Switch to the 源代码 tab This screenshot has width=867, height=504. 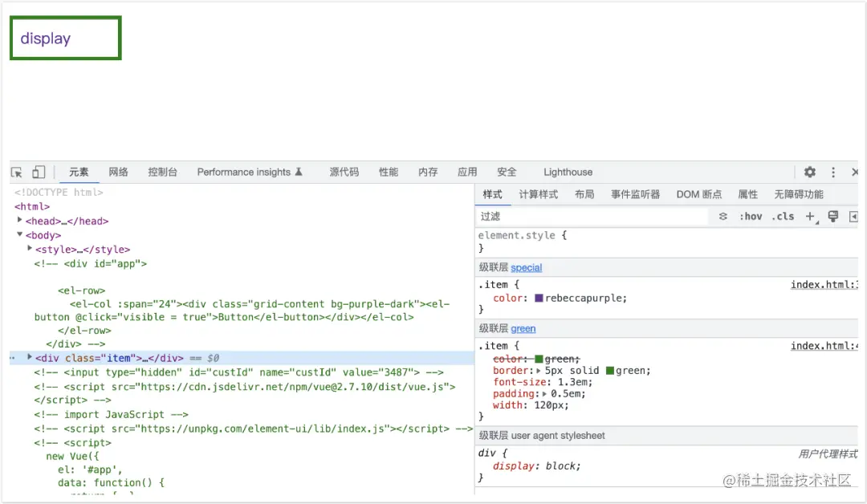(344, 172)
